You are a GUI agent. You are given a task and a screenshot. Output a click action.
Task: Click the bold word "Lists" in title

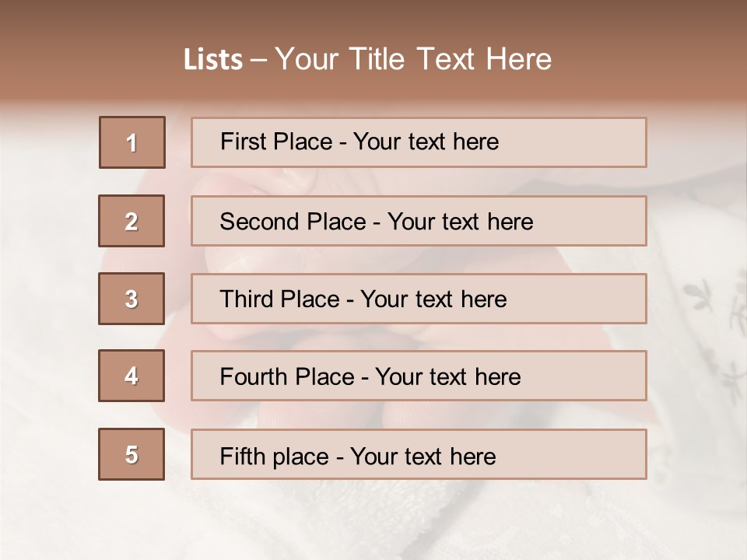(x=213, y=60)
